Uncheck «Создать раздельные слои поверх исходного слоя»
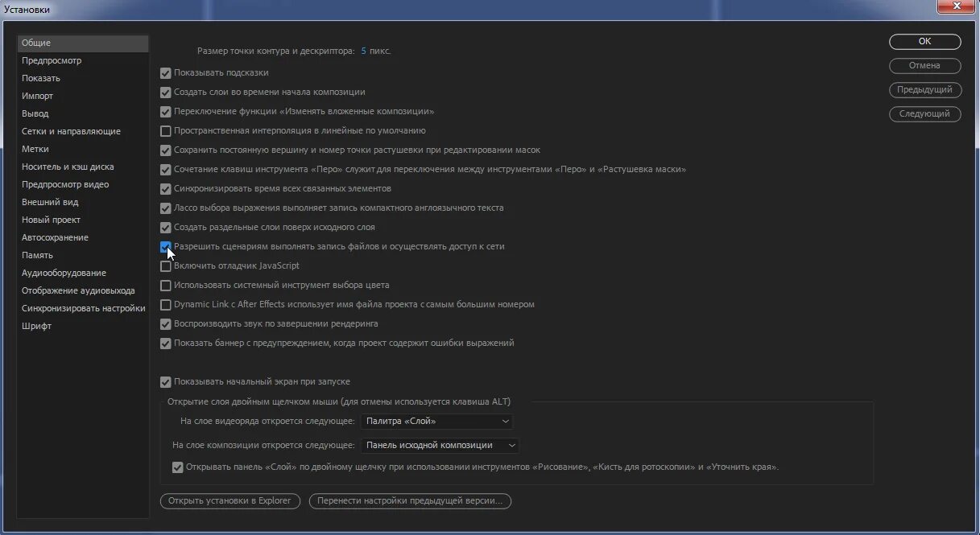980x535 pixels. pos(166,227)
